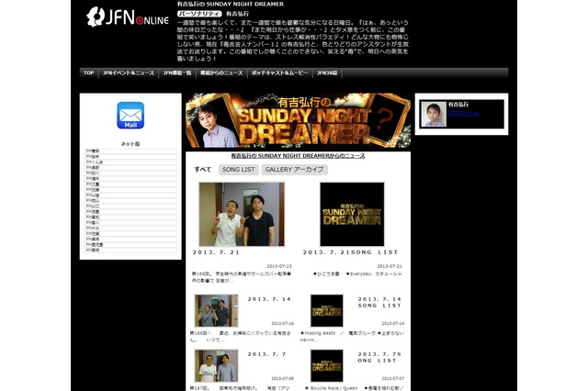This screenshot has width=588, height=391.
Task: Click the JFN Online logo
Action: pyautogui.click(x=128, y=17)
